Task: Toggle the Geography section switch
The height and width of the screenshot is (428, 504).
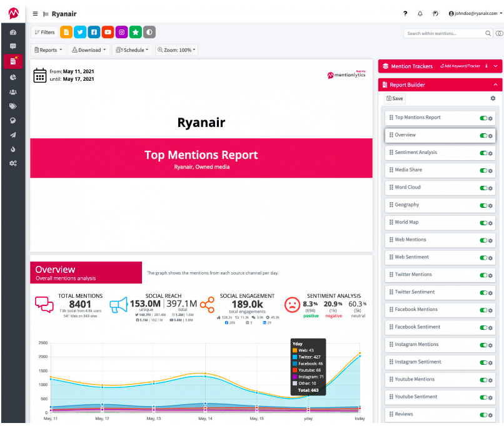Action: tap(483, 205)
